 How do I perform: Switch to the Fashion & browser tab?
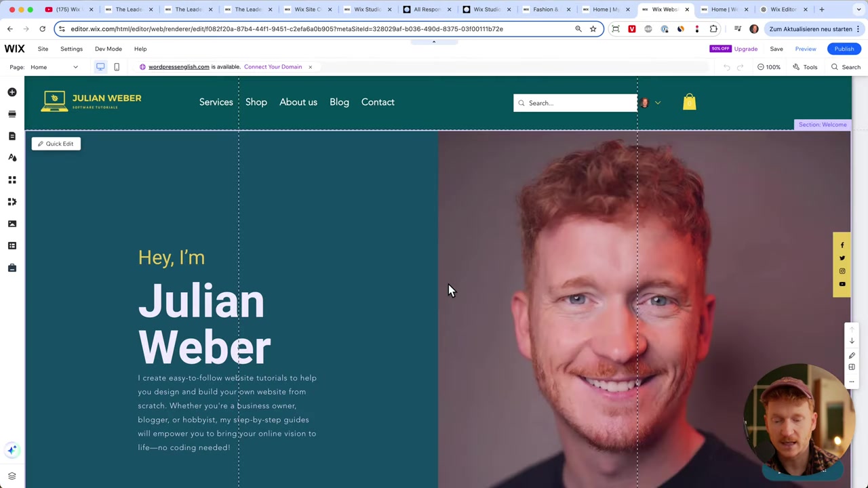546,9
